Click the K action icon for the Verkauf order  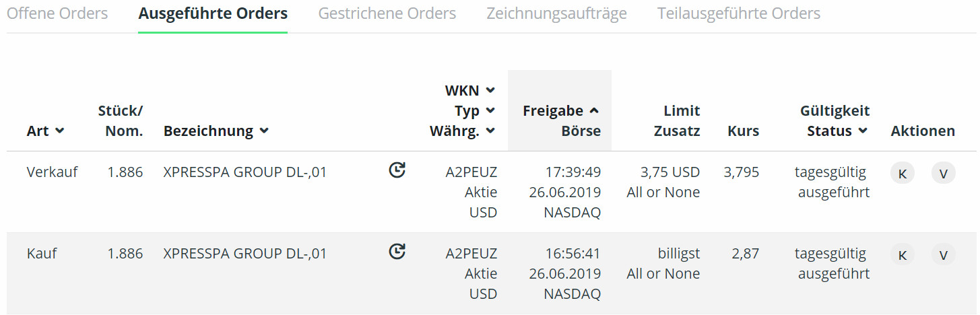903,174
